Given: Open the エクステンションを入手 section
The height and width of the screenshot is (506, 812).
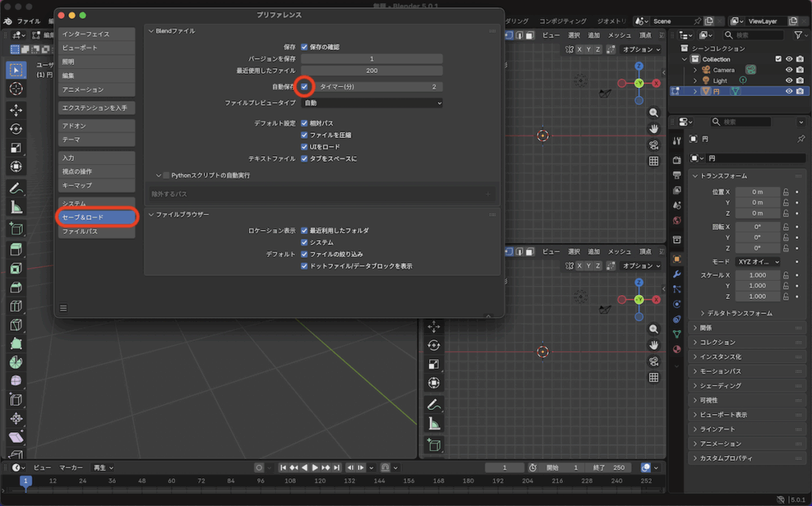Looking at the screenshot, I should (x=97, y=107).
